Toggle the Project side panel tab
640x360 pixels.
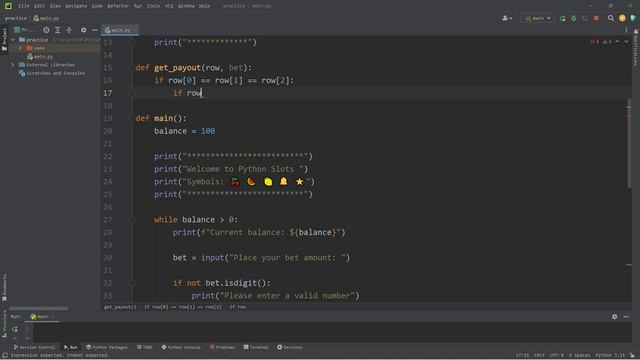(x=4, y=39)
